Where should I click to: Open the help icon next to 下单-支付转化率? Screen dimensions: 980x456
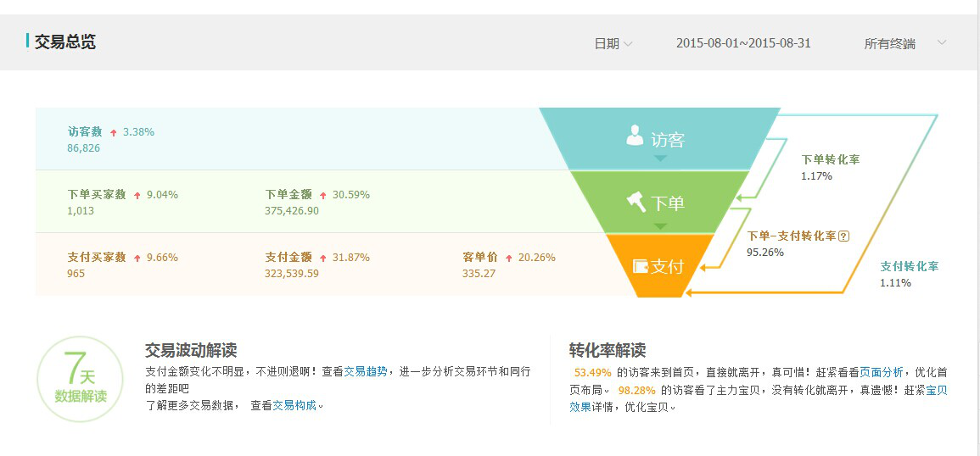[843, 236]
